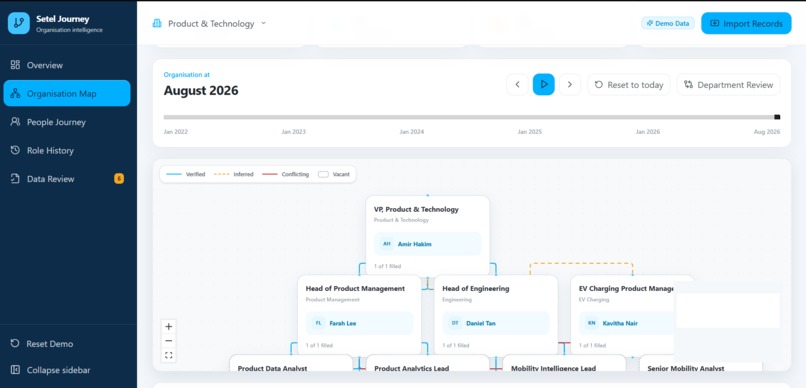Click the AH avatar initials
This screenshot has height=388, width=806.
(x=387, y=244)
